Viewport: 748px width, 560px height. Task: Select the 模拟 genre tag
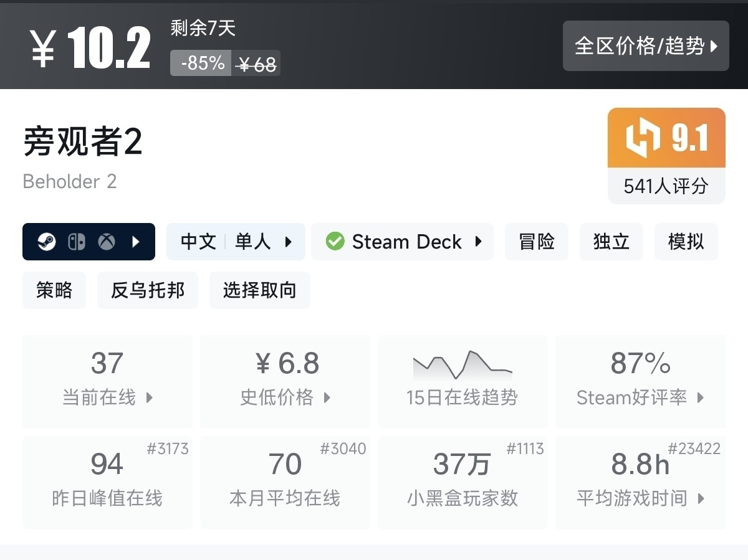point(686,242)
